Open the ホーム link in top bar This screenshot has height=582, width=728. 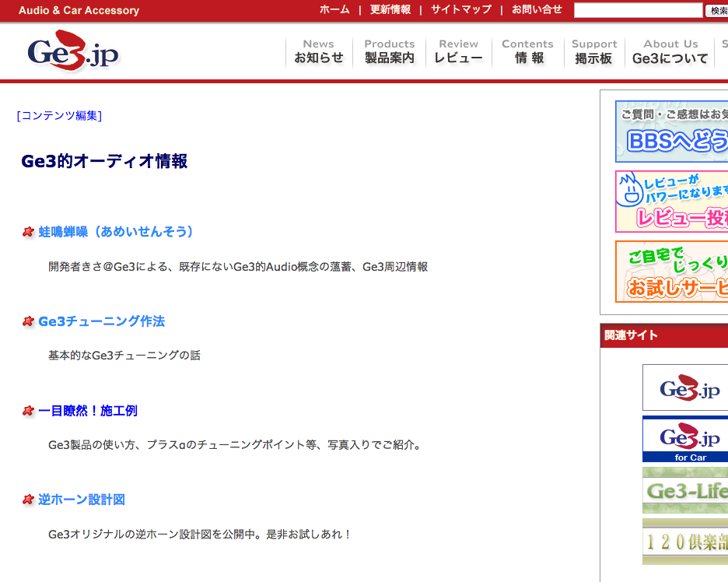click(x=334, y=9)
